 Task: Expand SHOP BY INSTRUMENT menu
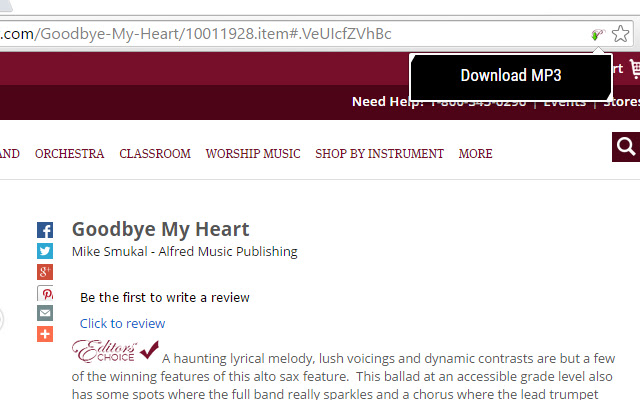[x=379, y=154]
